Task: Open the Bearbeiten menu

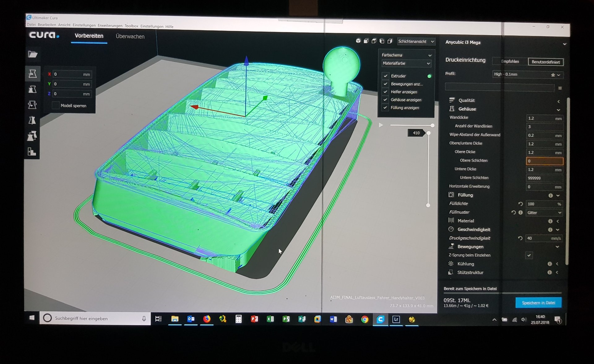Action: click(x=47, y=25)
